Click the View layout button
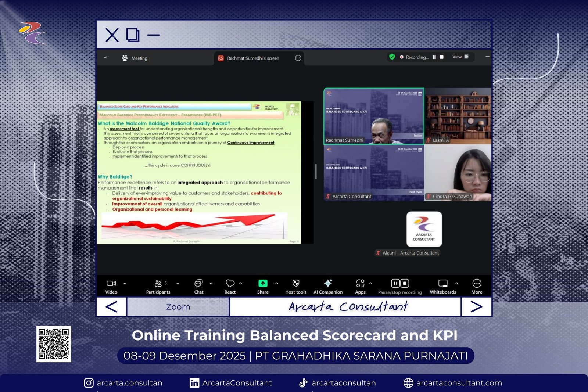 tap(460, 57)
